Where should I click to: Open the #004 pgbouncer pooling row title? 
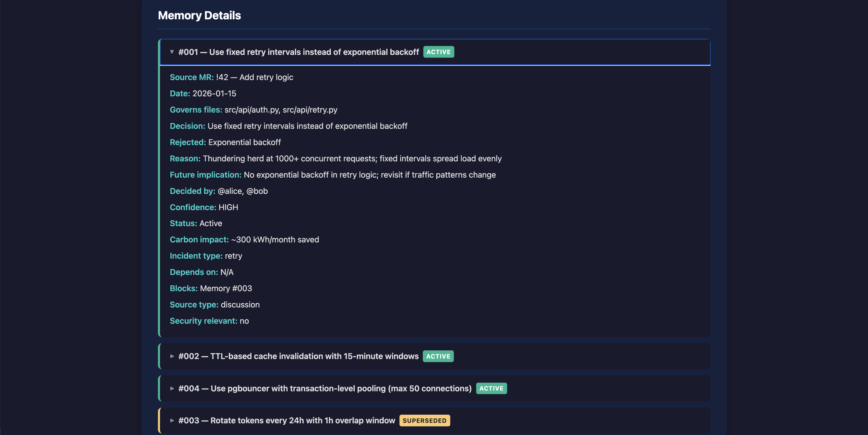(x=325, y=389)
